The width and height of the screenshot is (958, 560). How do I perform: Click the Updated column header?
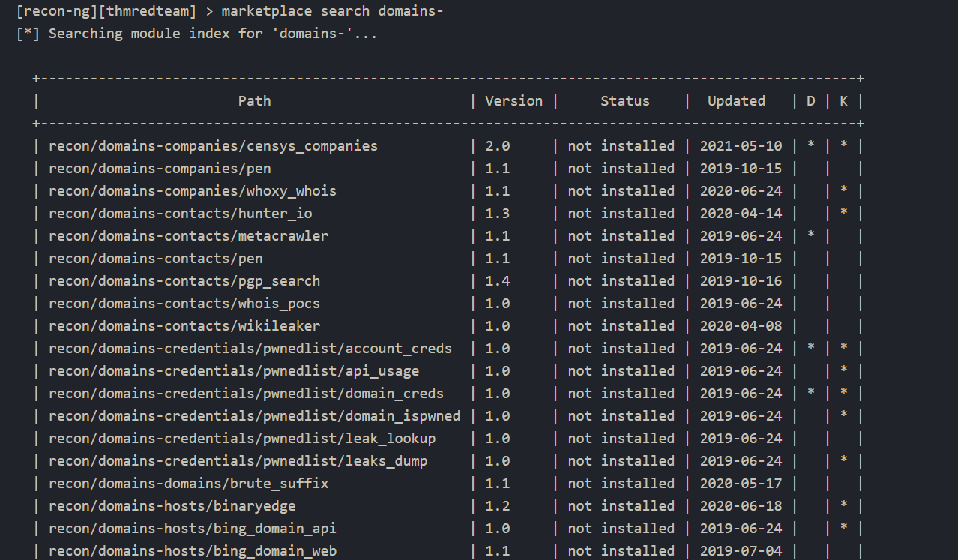(736, 101)
